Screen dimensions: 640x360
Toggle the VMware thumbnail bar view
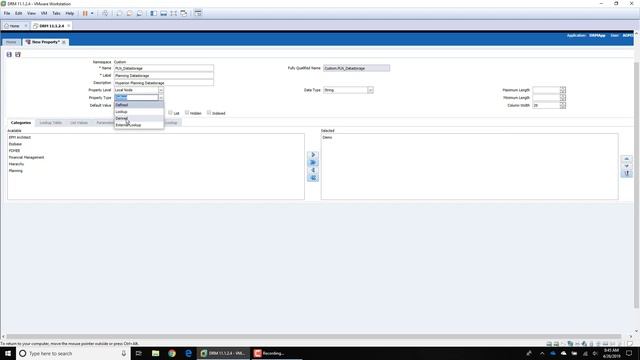[163, 13]
